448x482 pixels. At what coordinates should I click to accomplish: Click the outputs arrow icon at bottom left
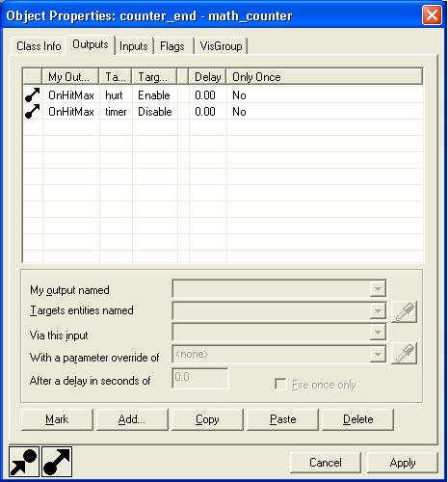coord(57,462)
